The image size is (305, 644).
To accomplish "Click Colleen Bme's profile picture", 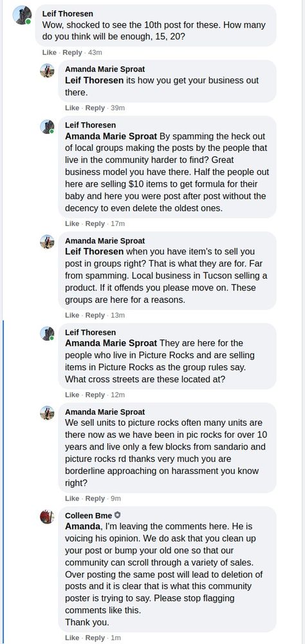I will [47, 516].
